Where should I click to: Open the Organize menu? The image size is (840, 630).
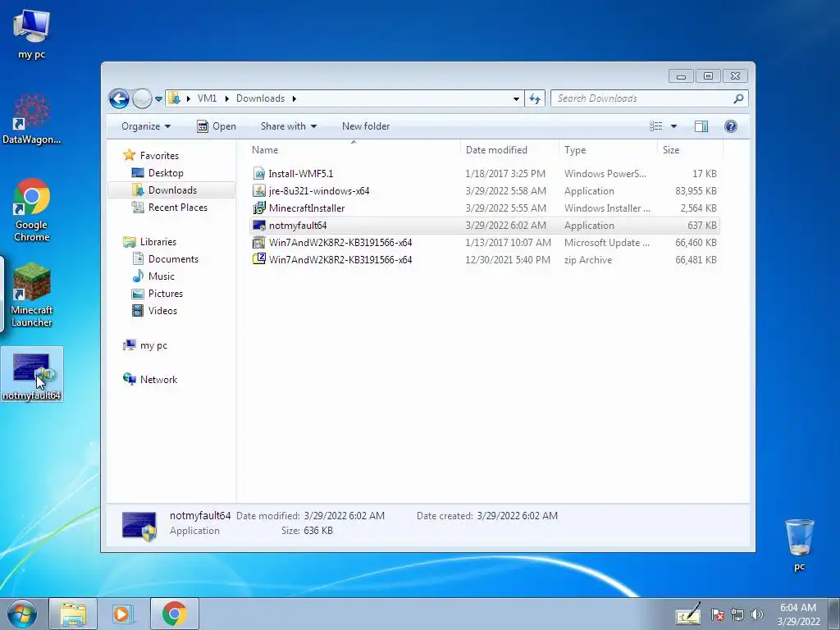(146, 126)
